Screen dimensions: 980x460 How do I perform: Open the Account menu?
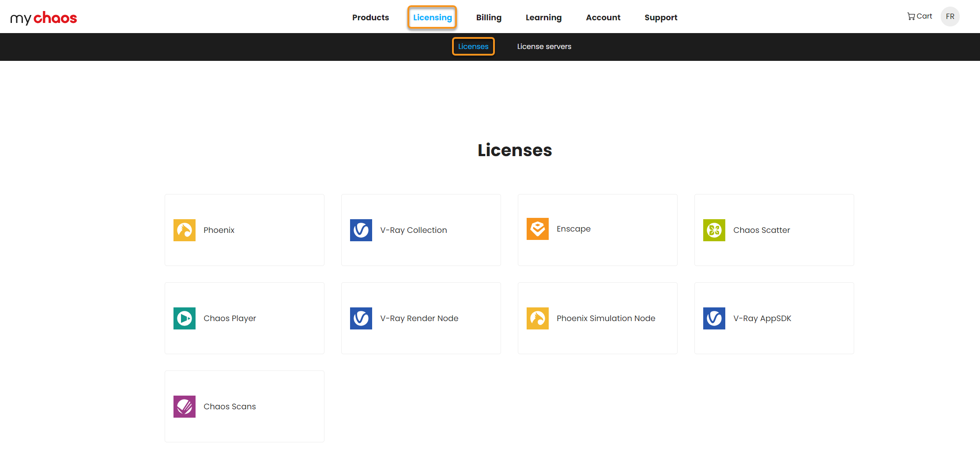pyautogui.click(x=603, y=18)
